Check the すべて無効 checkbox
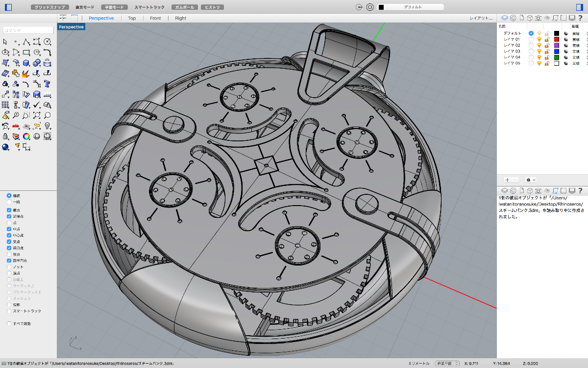 9,324
